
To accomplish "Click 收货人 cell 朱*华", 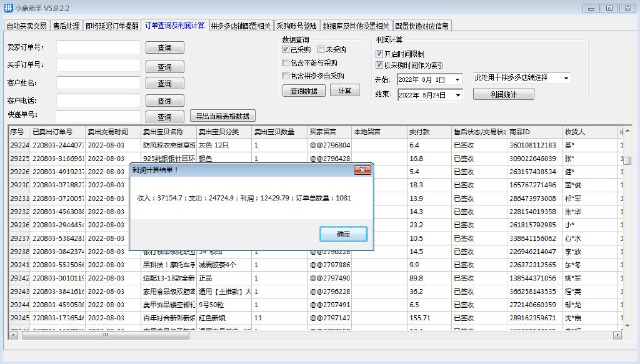I will 590,212.
